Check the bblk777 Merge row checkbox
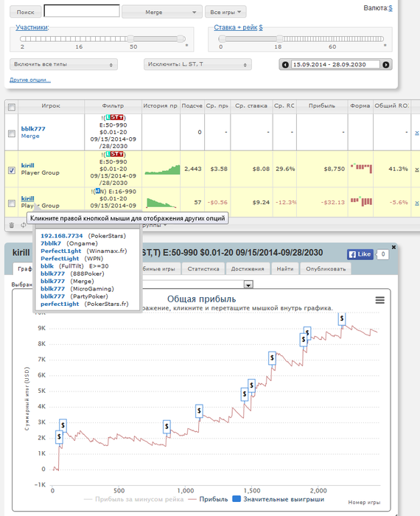Viewport: 420px width, 516px height. click(12, 133)
